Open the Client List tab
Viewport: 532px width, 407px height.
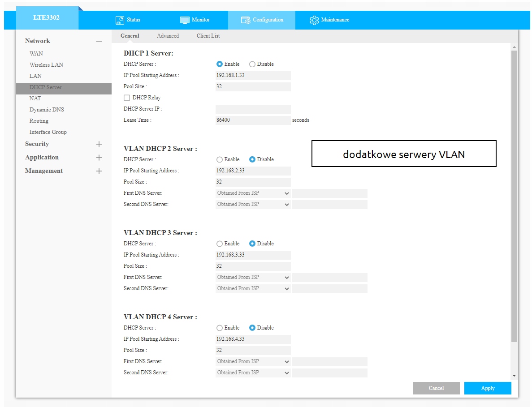point(208,36)
